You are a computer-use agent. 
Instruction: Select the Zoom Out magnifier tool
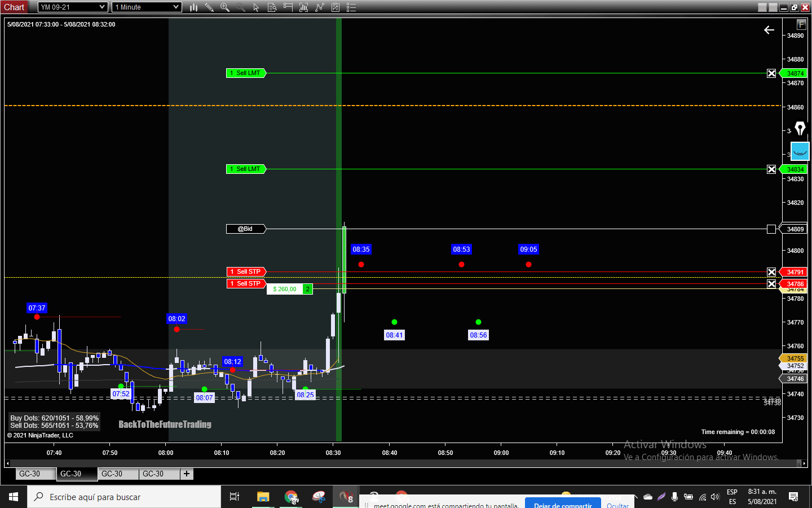(240, 7)
